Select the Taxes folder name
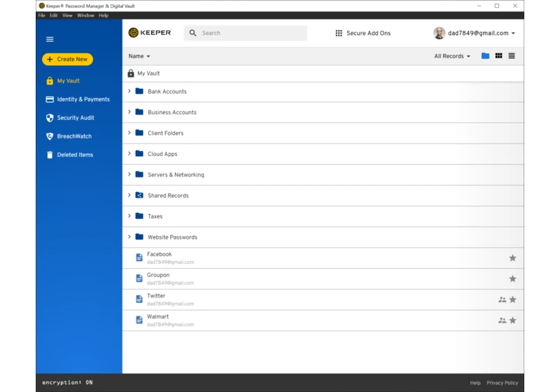The image size is (560, 392). (155, 216)
